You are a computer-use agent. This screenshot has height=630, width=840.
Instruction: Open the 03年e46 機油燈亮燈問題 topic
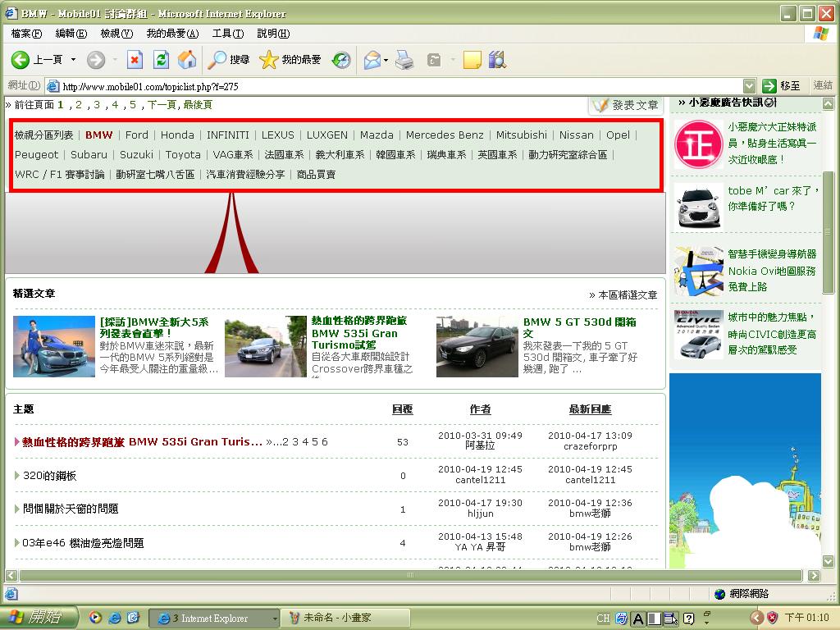[83, 543]
